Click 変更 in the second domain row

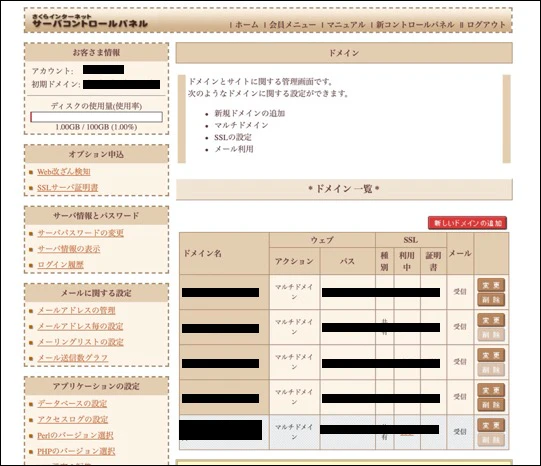(x=491, y=320)
